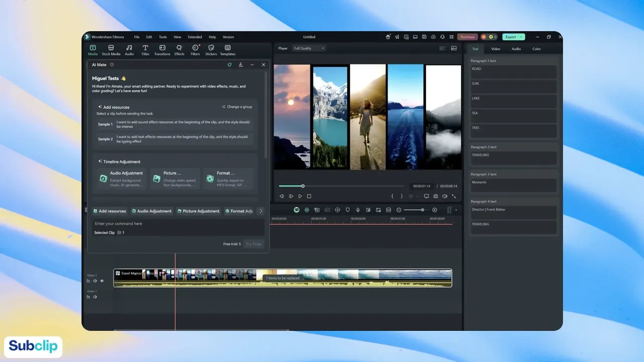Lock the Audio 1 track
The height and width of the screenshot is (362, 644).
click(x=89, y=297)
